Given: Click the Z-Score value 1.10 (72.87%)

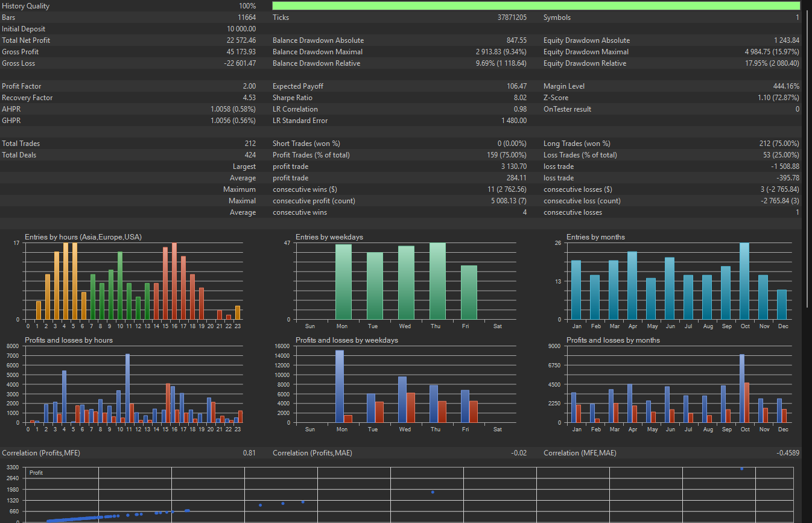Looking at the screenshot, I should click(779, 98).
